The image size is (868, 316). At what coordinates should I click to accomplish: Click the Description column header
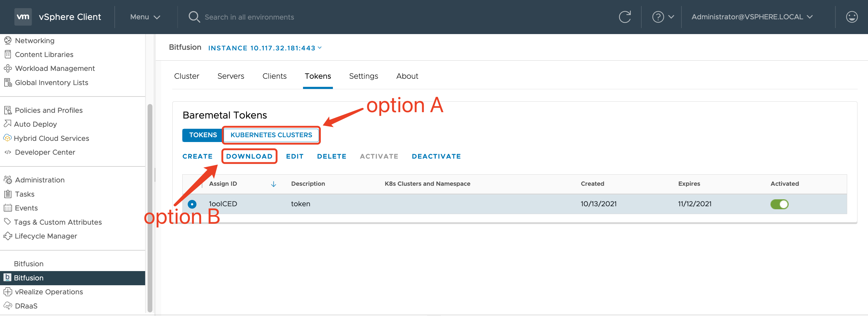click(308, 184)
